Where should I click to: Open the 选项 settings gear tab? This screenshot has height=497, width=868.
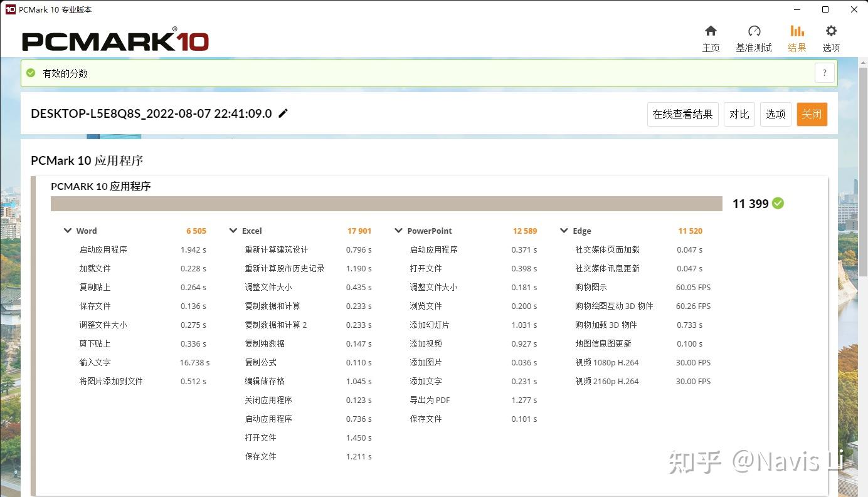coord(831,39)
